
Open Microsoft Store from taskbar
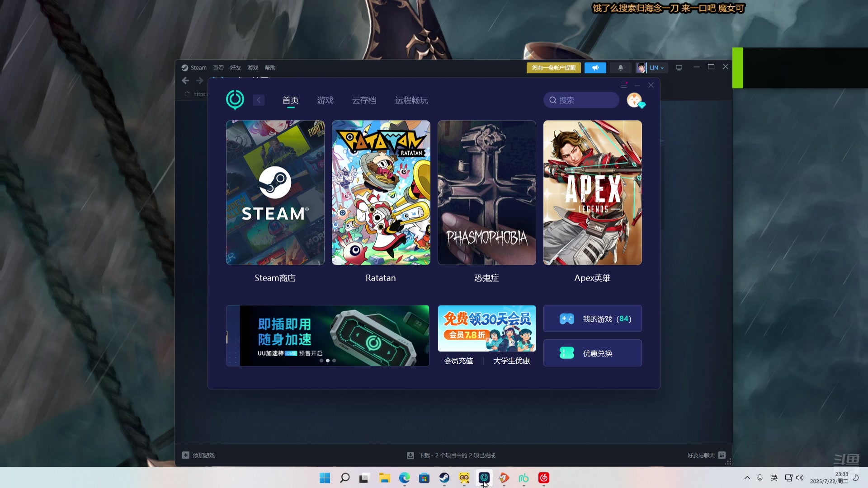[425, 478]
